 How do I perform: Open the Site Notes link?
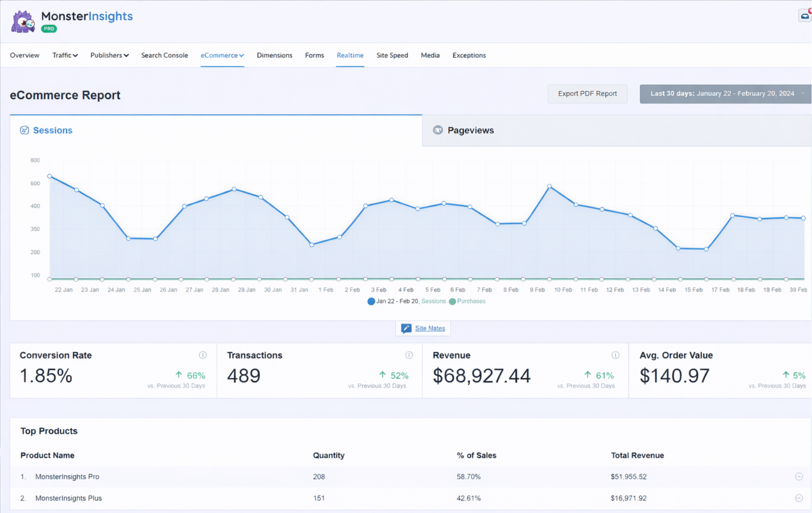[430, 328]
